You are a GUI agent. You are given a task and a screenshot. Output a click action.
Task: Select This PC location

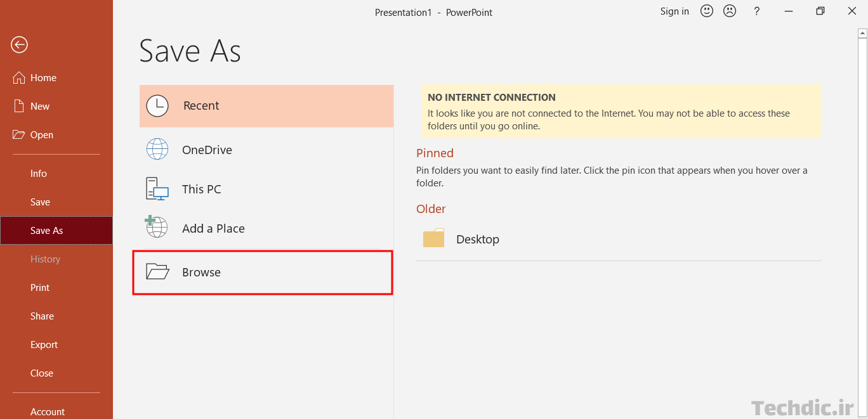(266, 189)
